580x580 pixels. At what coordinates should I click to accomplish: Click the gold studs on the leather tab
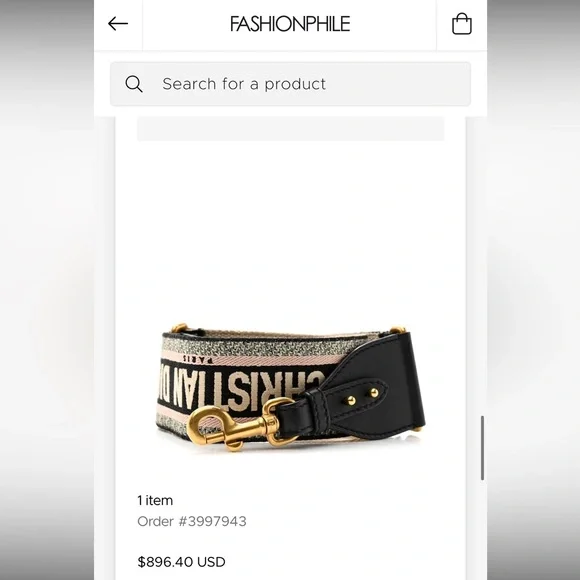[362, 397]
